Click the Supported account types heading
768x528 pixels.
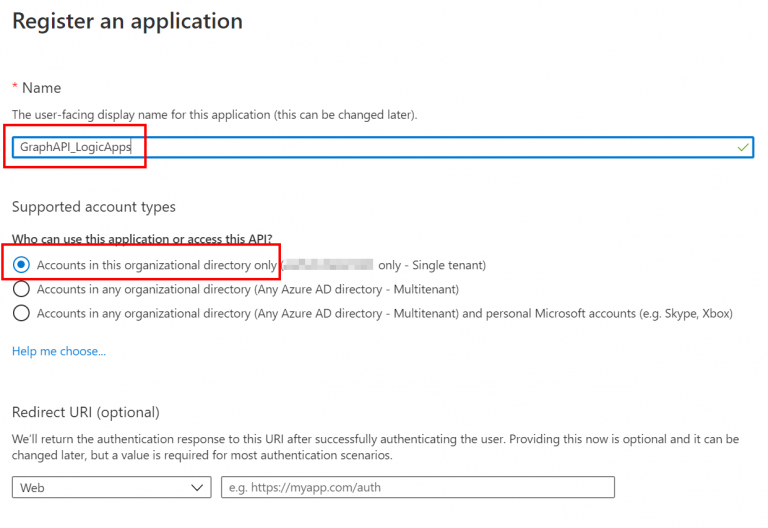pos(94,207)
